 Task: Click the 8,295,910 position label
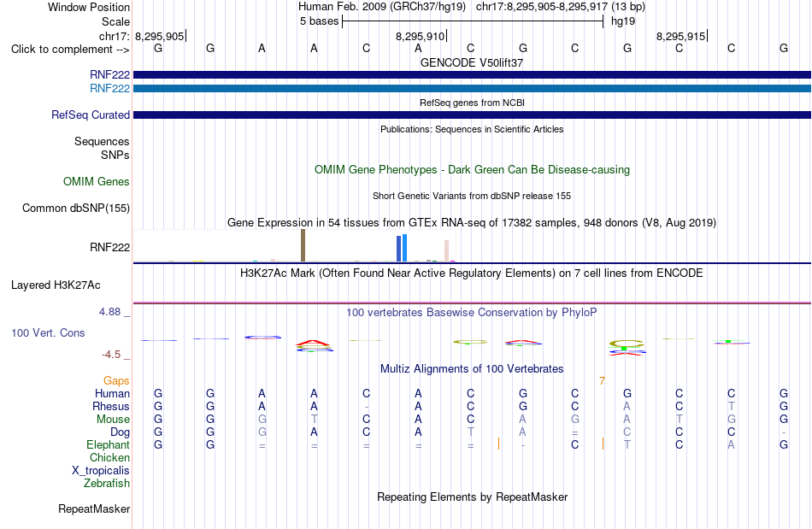tap(420, 36)
